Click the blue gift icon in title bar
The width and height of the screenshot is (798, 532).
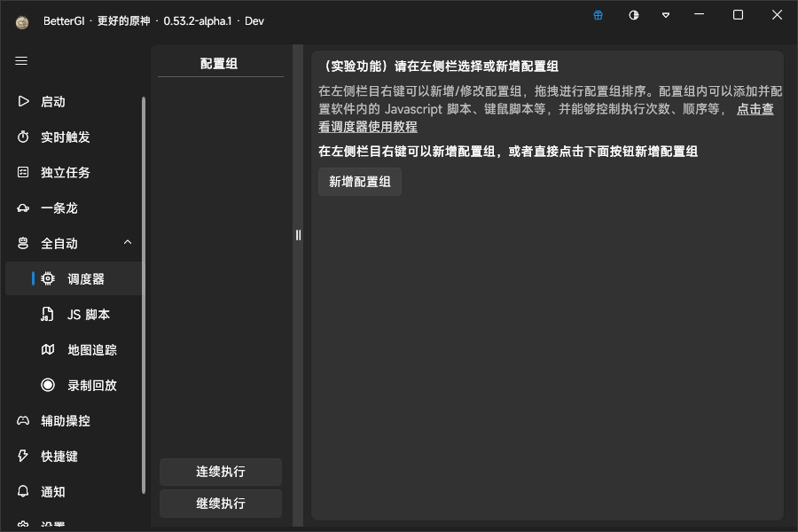[x=598, y=15]
